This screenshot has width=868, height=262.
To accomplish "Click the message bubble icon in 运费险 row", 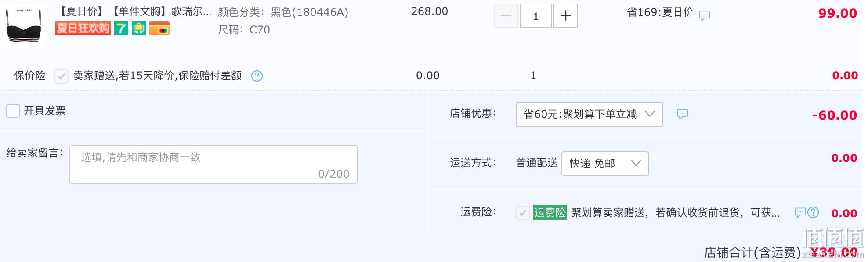I will click(800, 213).
